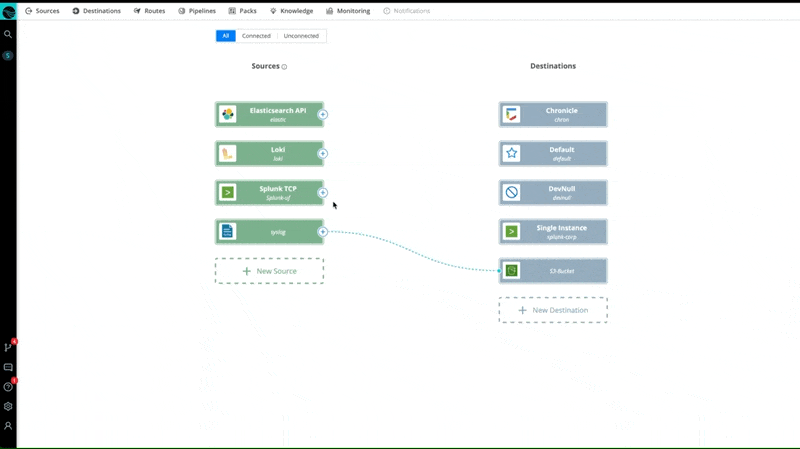Click the plus connector on Elasticsearch API
800x449 pixels.
tap(322, 115)
